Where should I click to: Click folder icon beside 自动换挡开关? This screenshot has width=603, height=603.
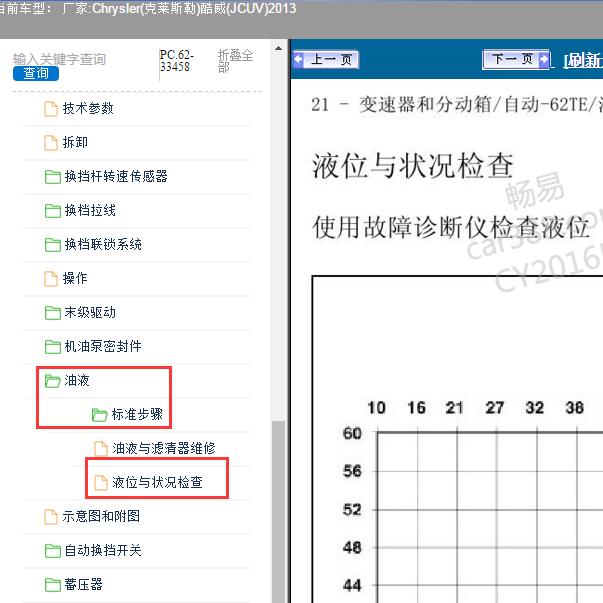pos(53,551)
